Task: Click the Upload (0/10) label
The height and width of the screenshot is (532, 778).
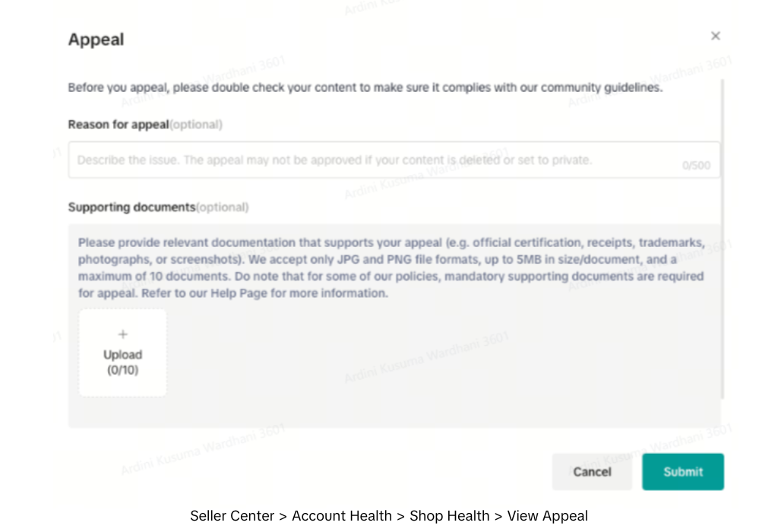Action: coord(123,363)
